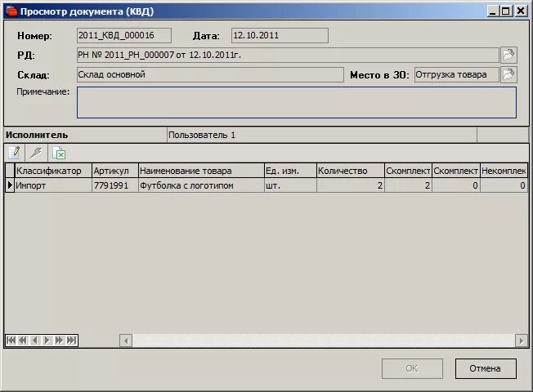Export table to Excel icon
The image size is (533, 392).
point(59,153)
